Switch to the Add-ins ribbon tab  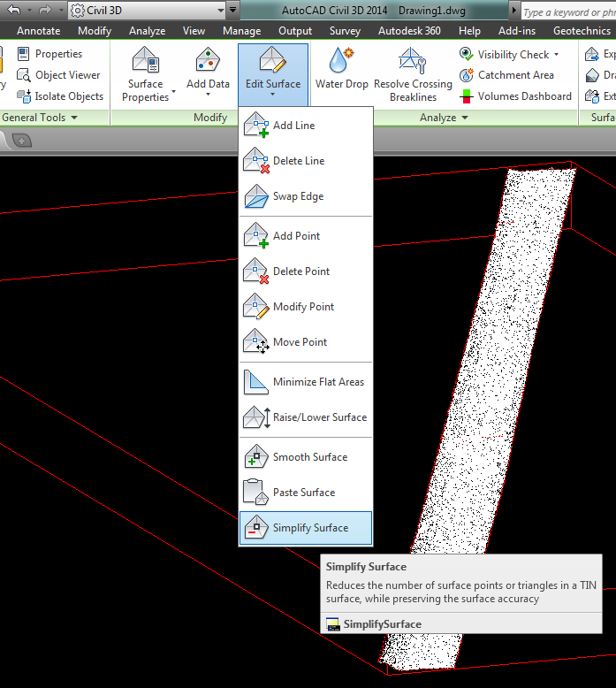click(x=516, y=31)
